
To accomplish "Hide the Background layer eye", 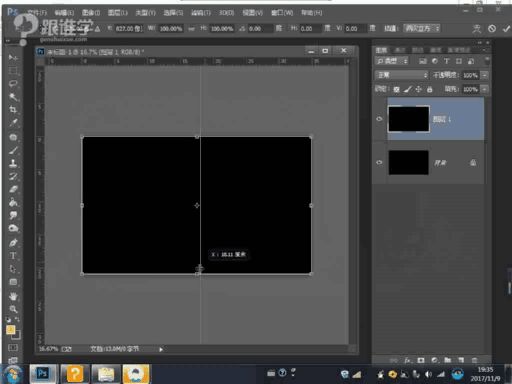I will click(379, 162).
